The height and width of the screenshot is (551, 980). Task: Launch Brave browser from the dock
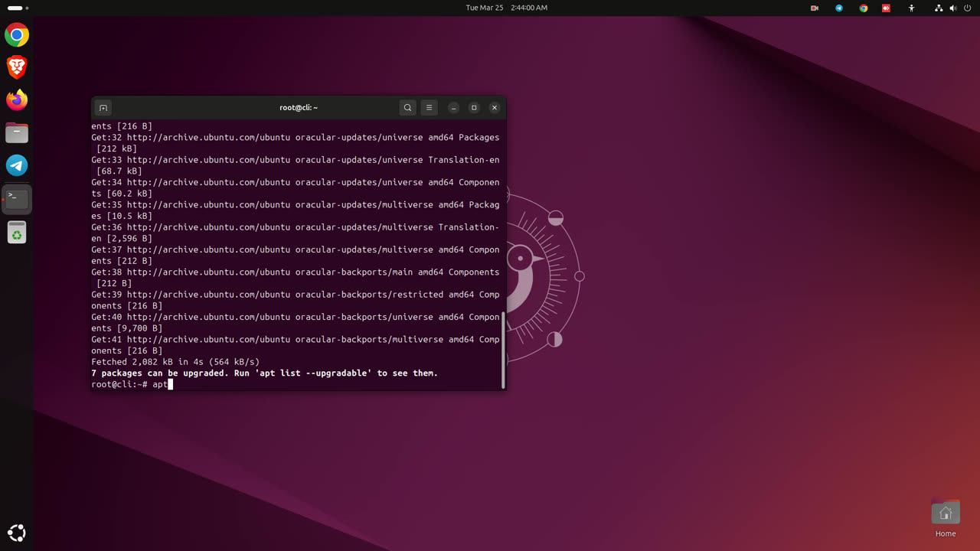[17, 67]
